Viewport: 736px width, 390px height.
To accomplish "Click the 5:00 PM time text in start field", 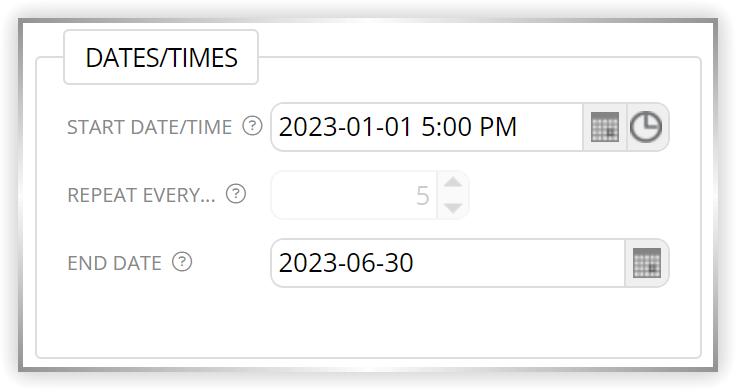I will tap(469, 127).
